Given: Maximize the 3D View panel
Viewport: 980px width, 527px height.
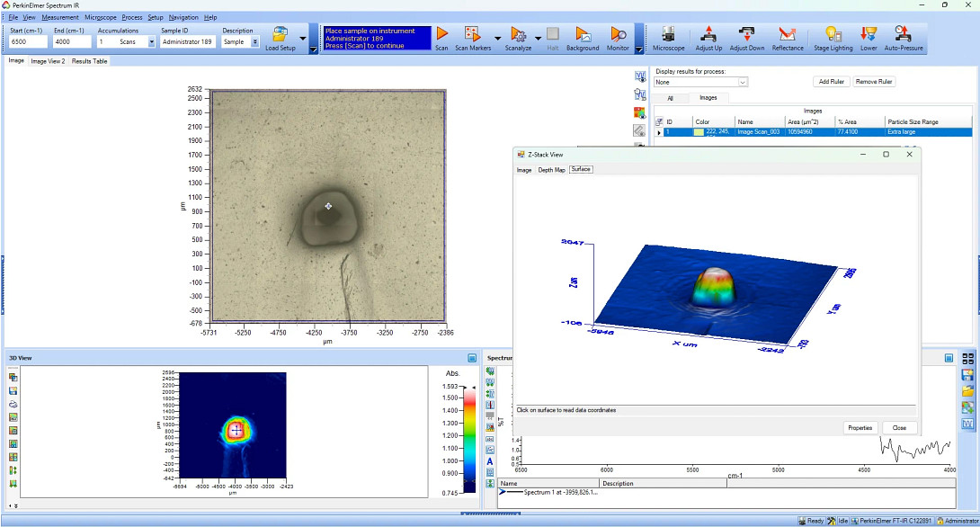Looking at the screenshot, I should pyautogui.click(x=473, y=358).
